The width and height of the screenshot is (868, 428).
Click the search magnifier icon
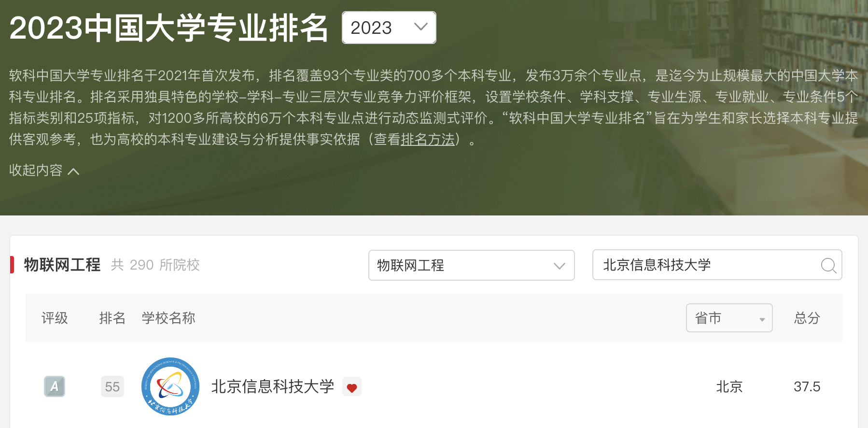[828, 265]
